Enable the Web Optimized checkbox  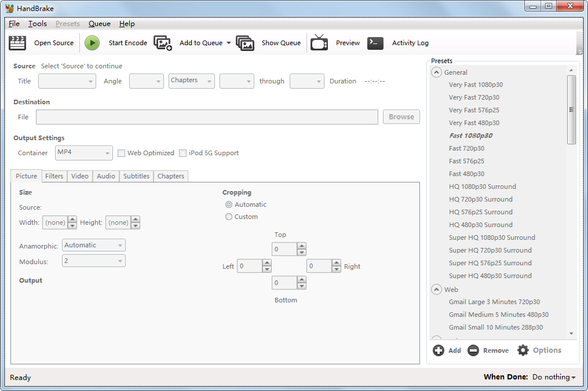pos(122,154)
